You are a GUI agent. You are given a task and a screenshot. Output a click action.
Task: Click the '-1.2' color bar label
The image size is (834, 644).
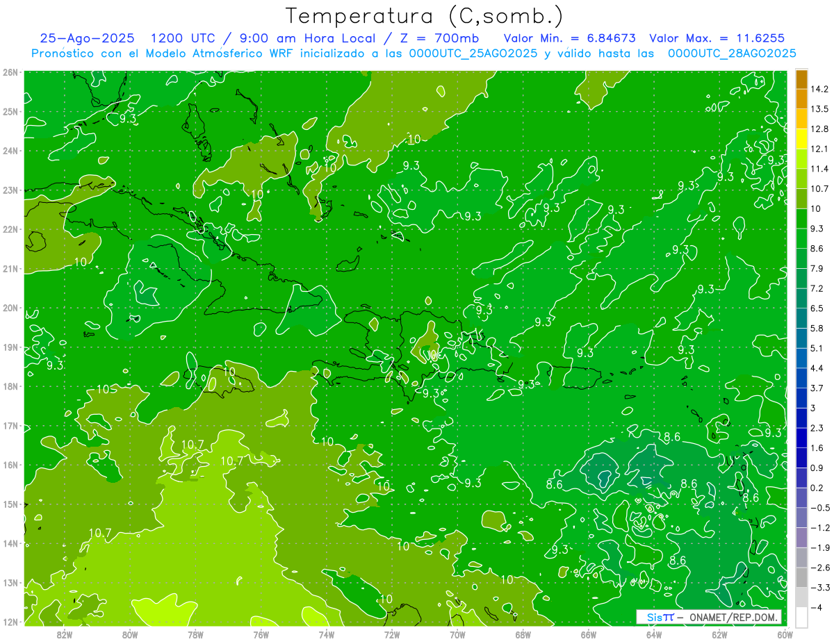coord(819,527)
